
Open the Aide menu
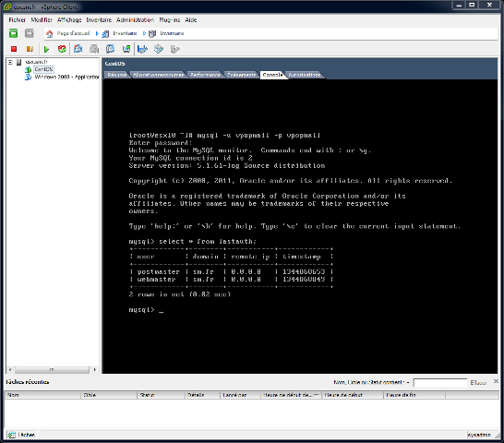[x=190, y=20]
